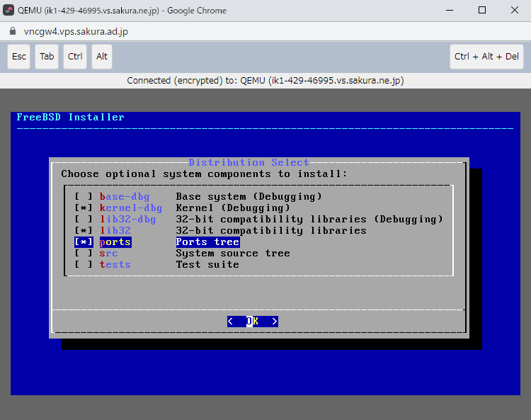Toggle the highlighted ports checkbox

tap(84, 242)
